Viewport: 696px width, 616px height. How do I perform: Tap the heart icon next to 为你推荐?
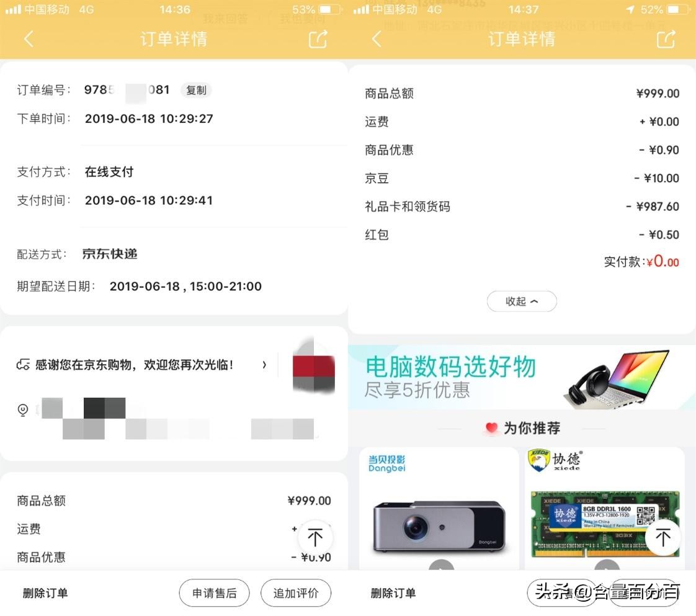point(492,428)
